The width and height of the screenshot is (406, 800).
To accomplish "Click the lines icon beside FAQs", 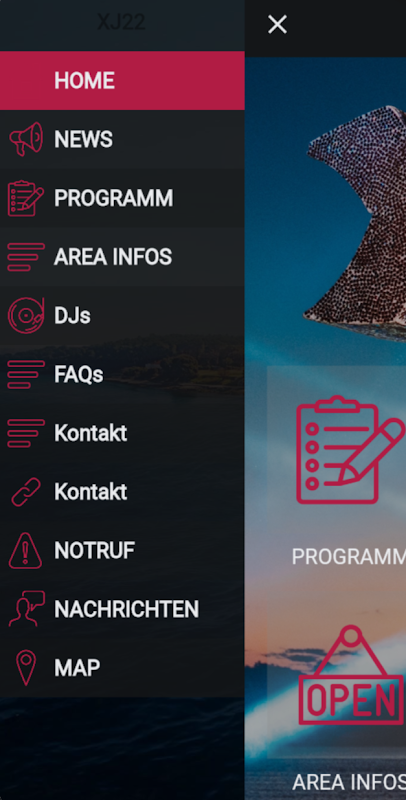I will pos(26,374).
